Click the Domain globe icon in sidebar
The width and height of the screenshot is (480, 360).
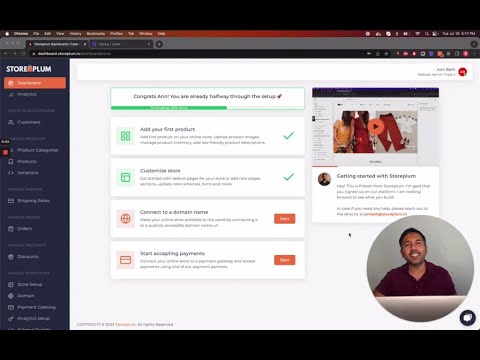(x=11, y=296)
